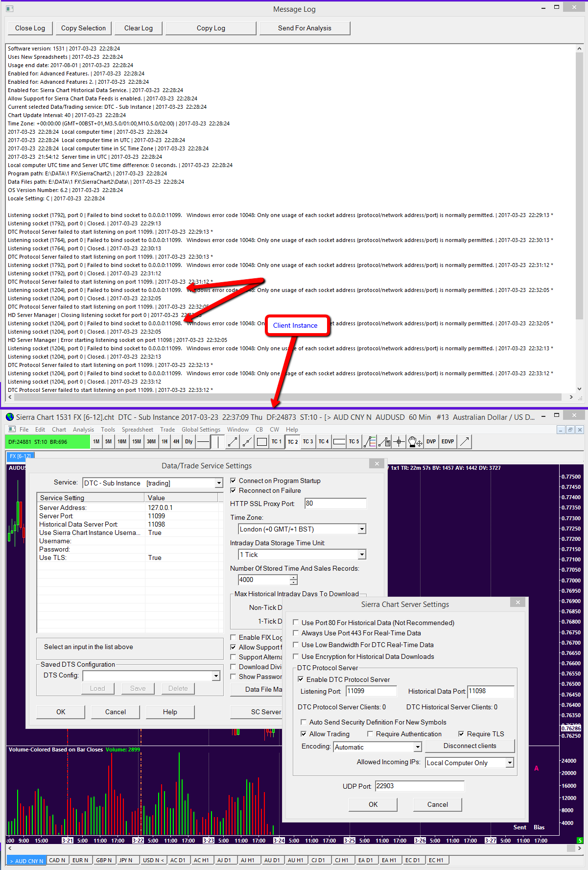Screen dimensions: 588x870
Task: Select the Dly daily timeframe button
Action: pos(189,441)
